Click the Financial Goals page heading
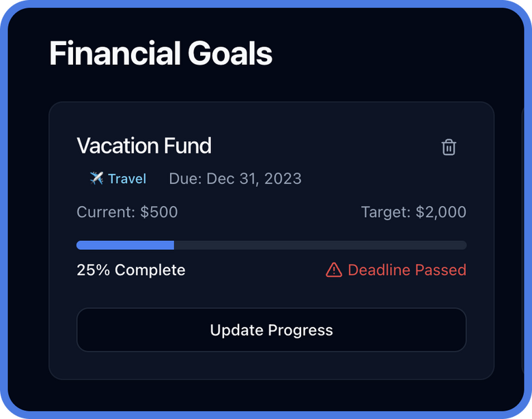This screenshot has height=419, width=532. tap(160, 53)
